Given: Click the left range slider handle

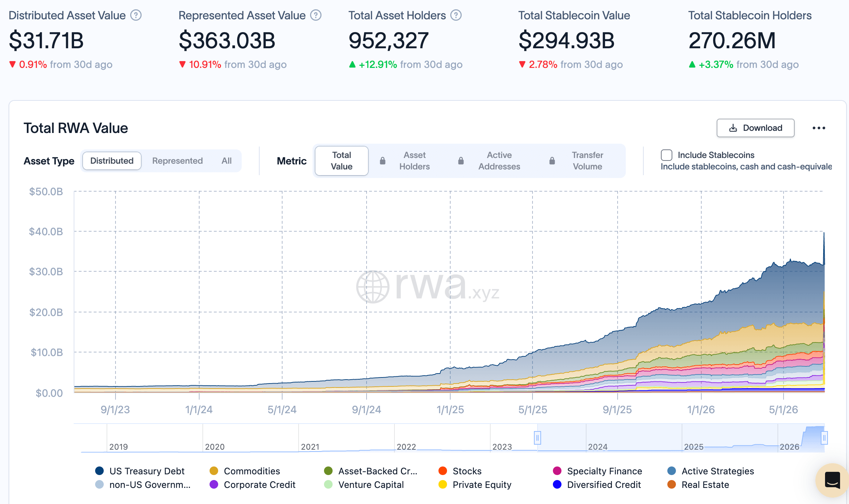Looking at the screenshot, I should [x=537, y=438].
